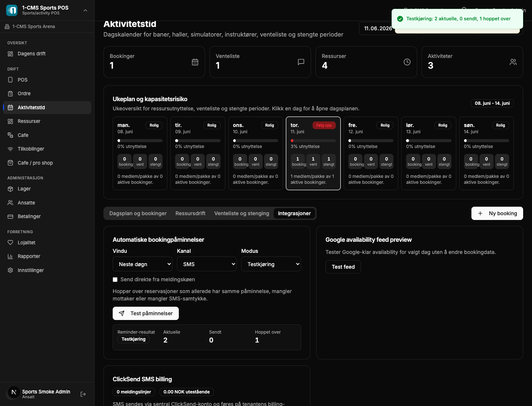The height and width of the screenshot is (406, 532).
Task: Open the Betalinger card icon
Action: tap(10, 217)
